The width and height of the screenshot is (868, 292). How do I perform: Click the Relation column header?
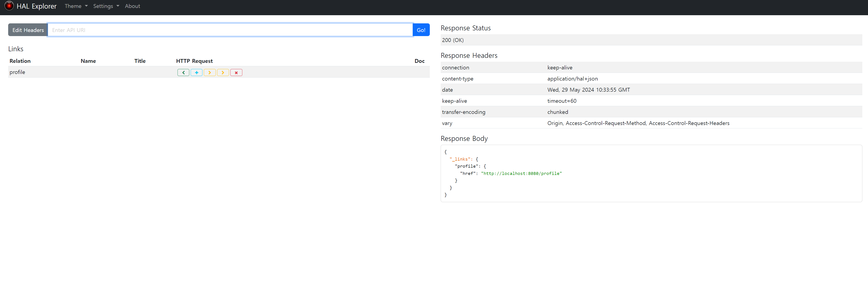tap(20, 61)
